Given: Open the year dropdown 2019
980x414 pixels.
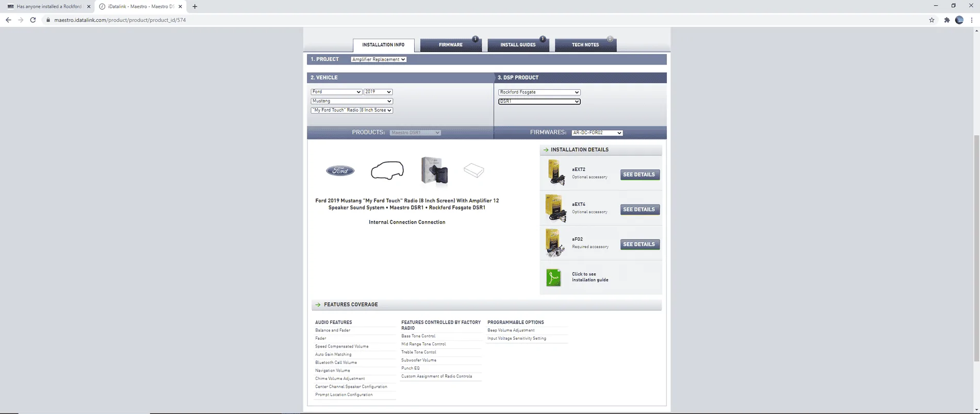Looking at the screenshot, I should (x=378, y=92).
